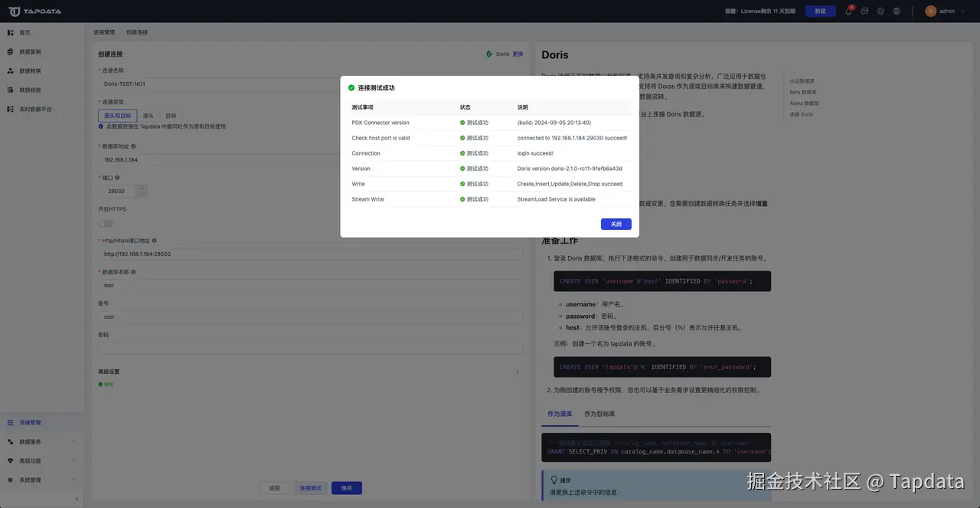Click the 保存 button
Image resolution: width=980 pixels, height=508 pixels.
click(347, 488)
